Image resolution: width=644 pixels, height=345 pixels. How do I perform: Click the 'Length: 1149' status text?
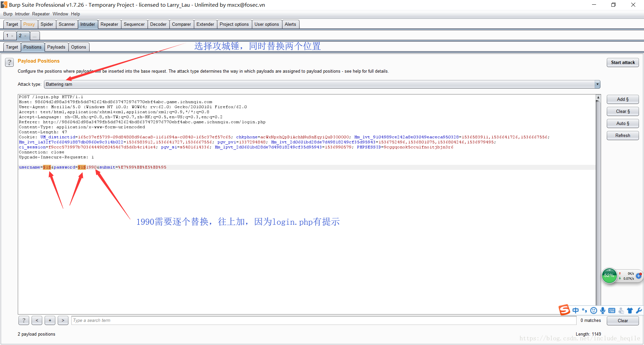[x=588, y=334]
